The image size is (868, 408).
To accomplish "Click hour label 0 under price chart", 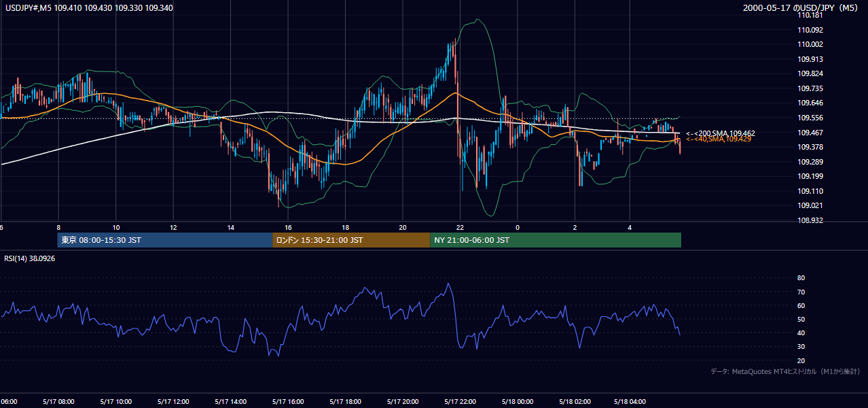I will [x=518, y=227].
